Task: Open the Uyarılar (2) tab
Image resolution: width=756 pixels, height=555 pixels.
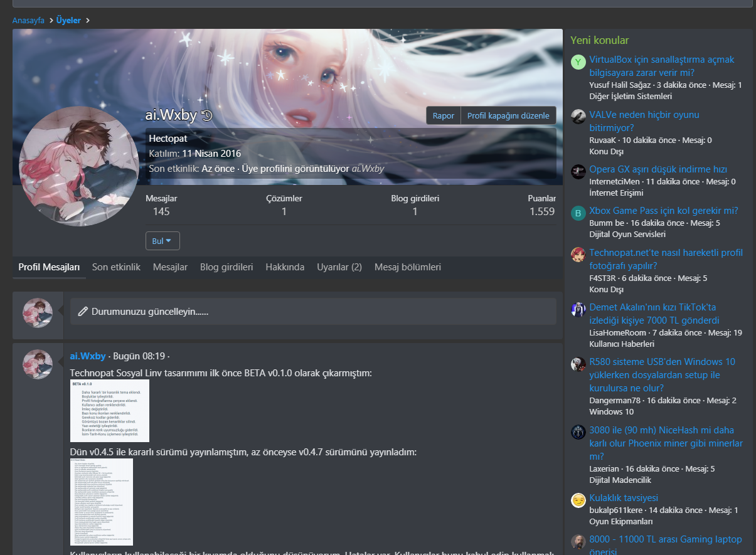Action: click(x=339, y=267)
